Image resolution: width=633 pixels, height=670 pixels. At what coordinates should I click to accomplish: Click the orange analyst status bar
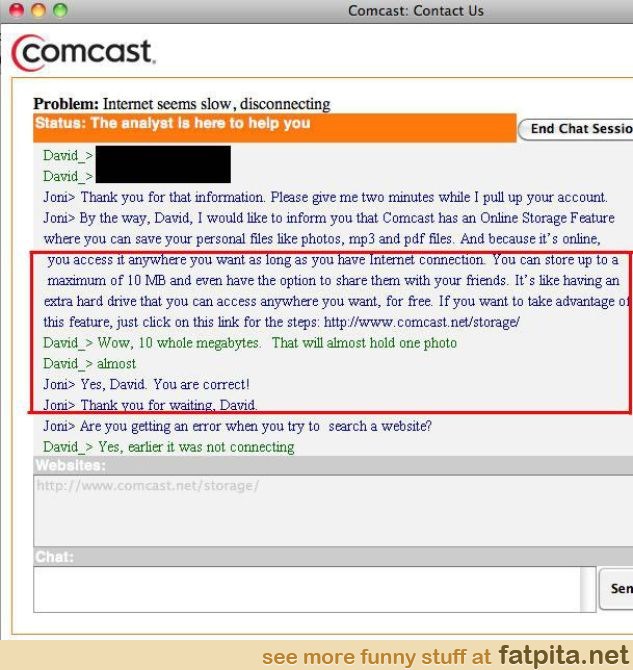(x=275, y=128)
